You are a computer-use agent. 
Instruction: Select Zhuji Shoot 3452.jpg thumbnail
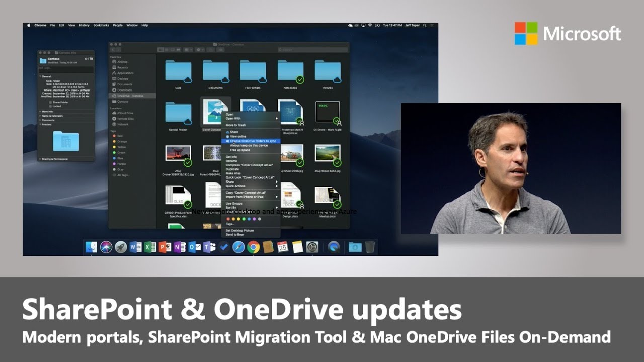point(328,155)
